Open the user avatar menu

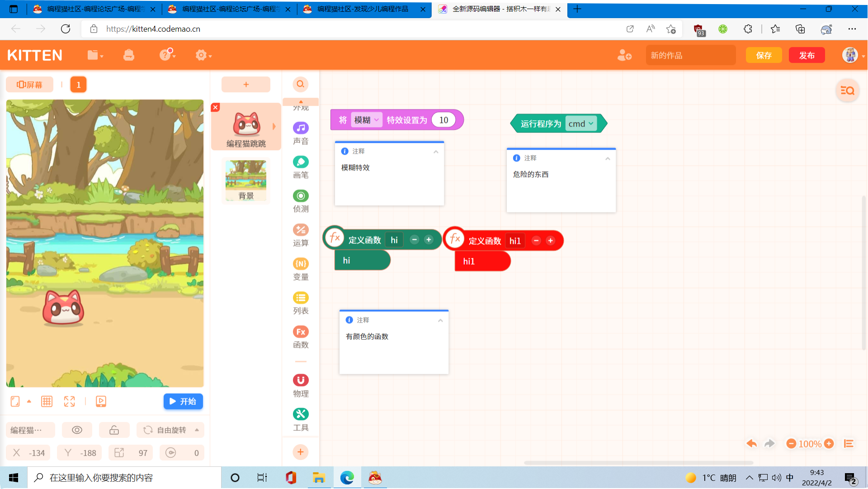pyautogui.click(x=850, y=55)
